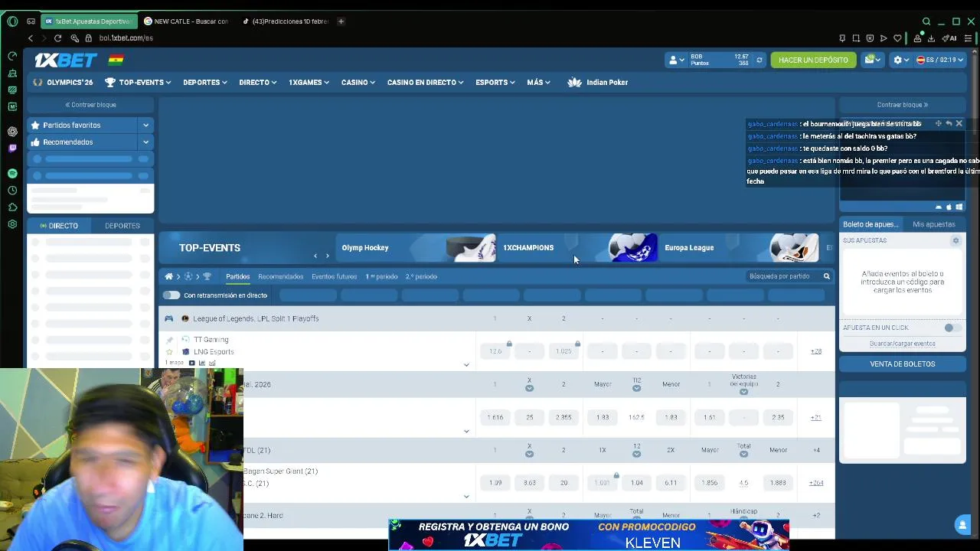Viewport: 980px width, 551px height.
Task: Click the browser address bar URL
Action: click(x=126, y=38)
